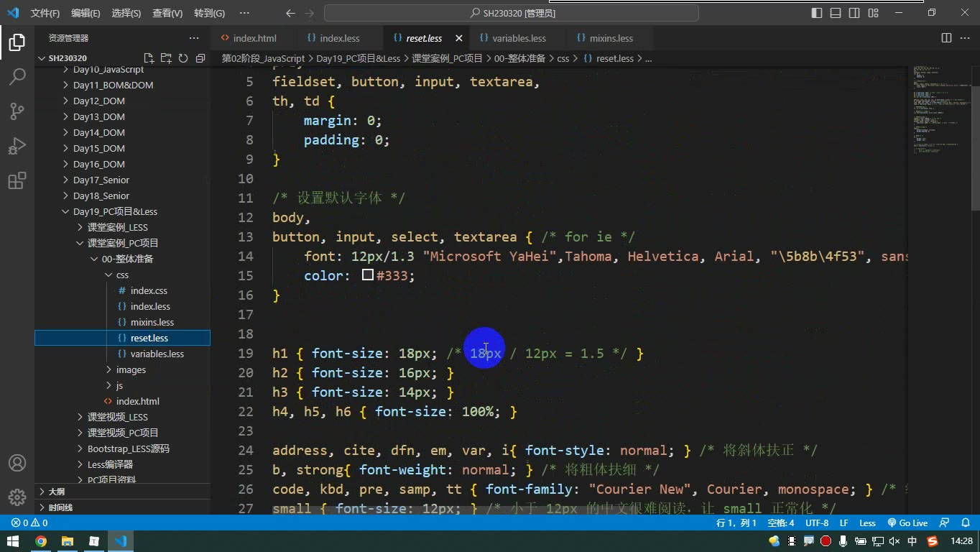Open the #333 color swatch picker
Viewport: 980px width, 552px height.
[x=368, y=275]
